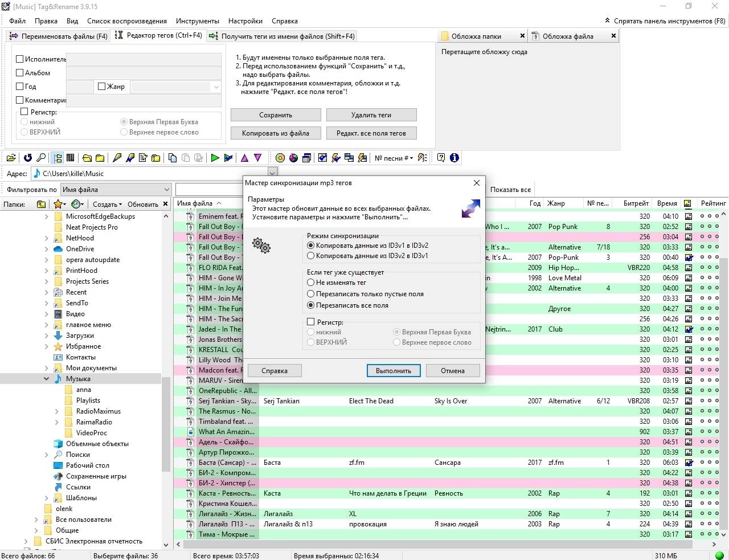Switch to Переименовать файлы (F4) tab
This screenshot has height=560, width=729.
click(59, 36)
